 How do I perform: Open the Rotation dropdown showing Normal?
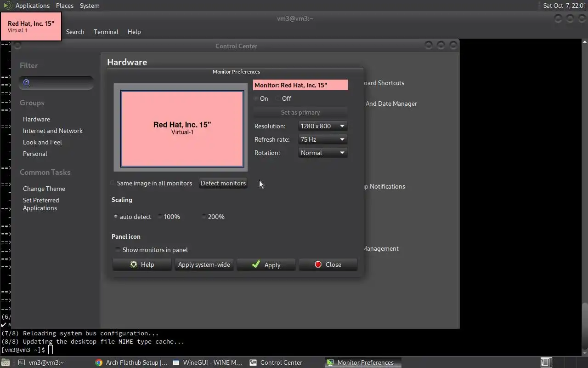pyautogui.click(x=322, y=153)
